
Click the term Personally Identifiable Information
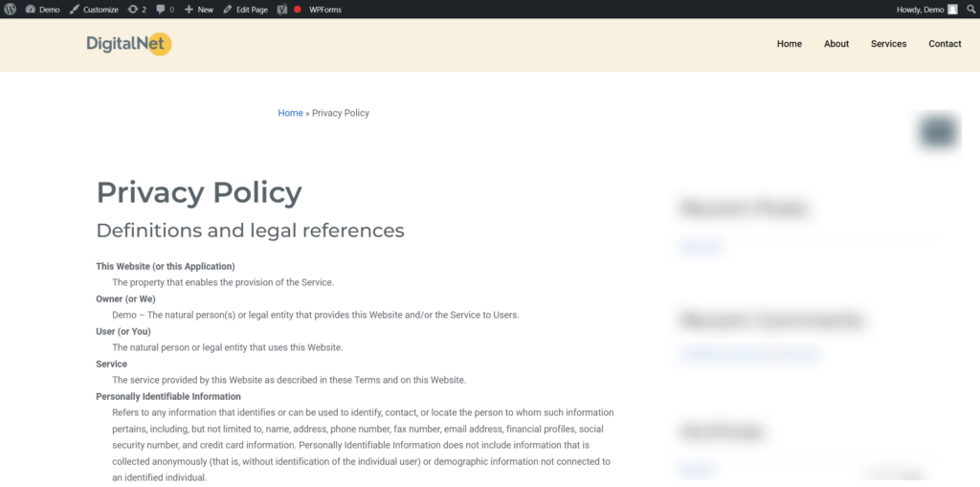168,396
